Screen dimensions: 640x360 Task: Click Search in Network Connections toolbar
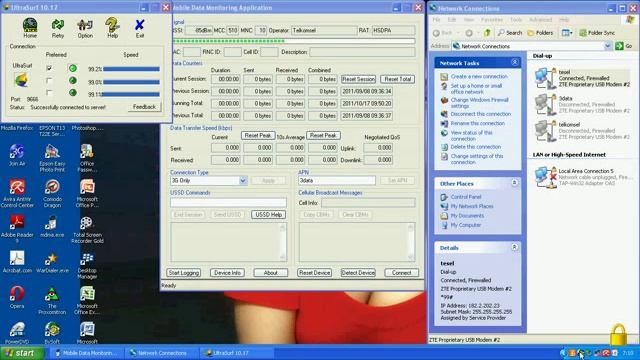pyautogui.click(x=510, y=33)
